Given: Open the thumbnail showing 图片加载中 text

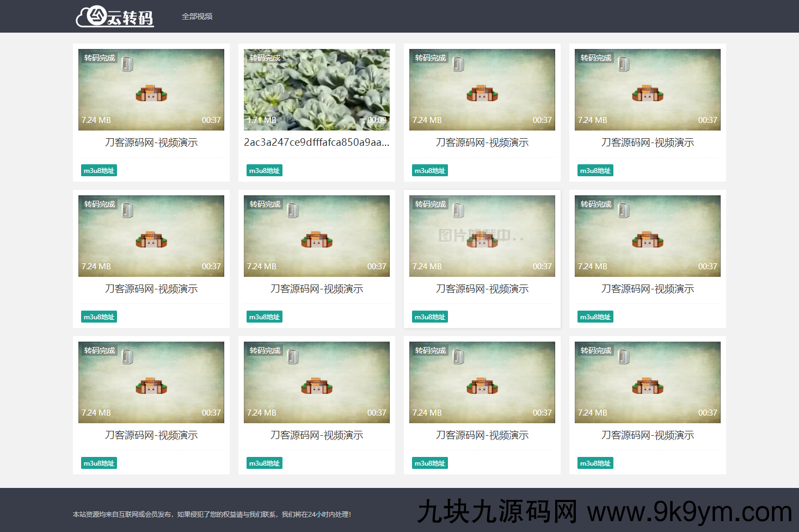Looking at the screenshot, I should [482, 236].
